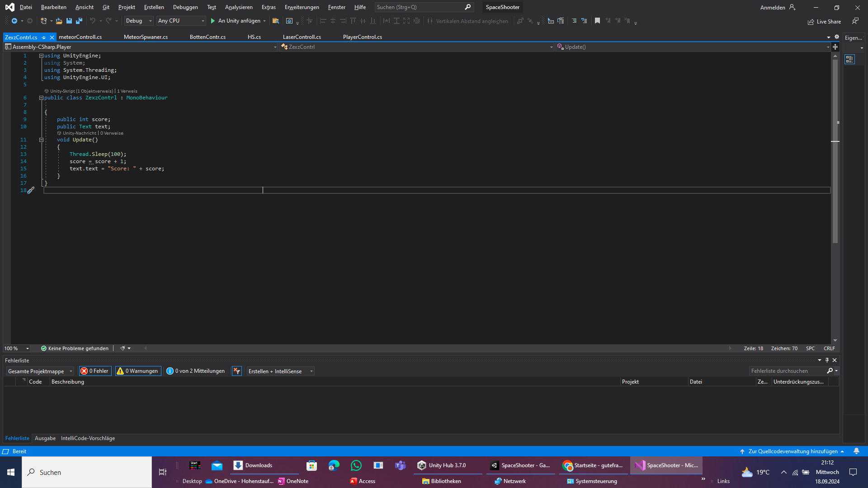Viewport: 868px width, 488px height.
Task: Collapse the Update method with its outline marker
Action: tap(41, 140)
